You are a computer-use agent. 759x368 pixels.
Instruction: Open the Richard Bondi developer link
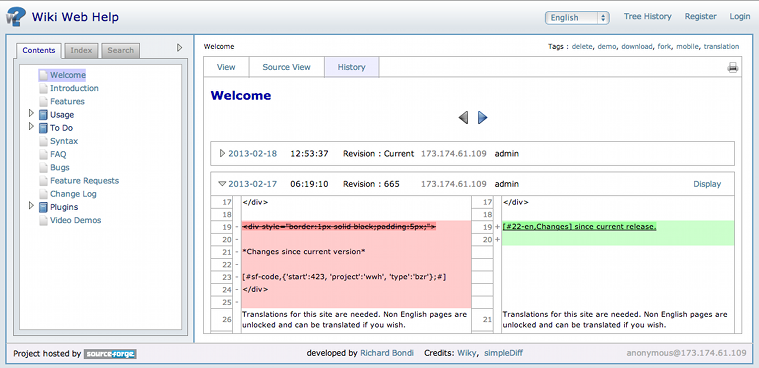tap(387, 353)
